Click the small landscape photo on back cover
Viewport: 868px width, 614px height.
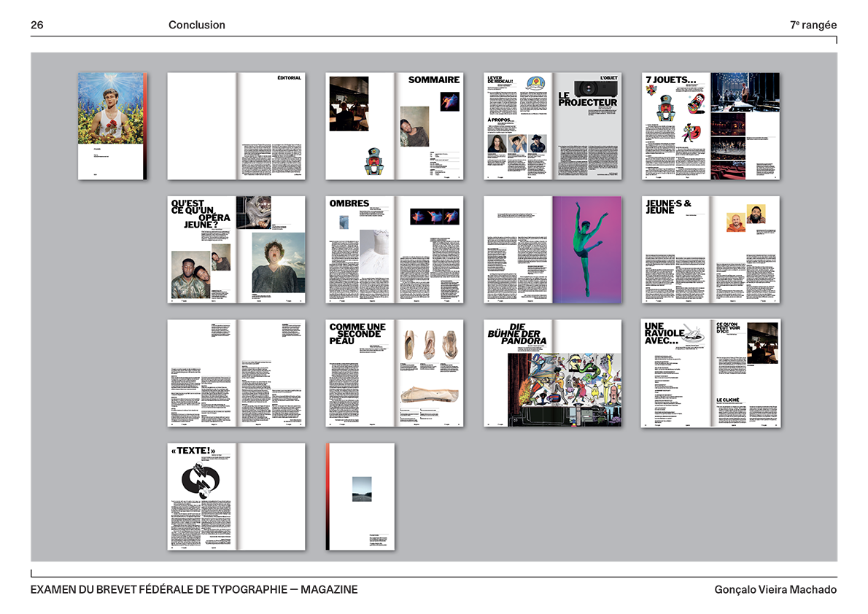(x=362, y=489)
